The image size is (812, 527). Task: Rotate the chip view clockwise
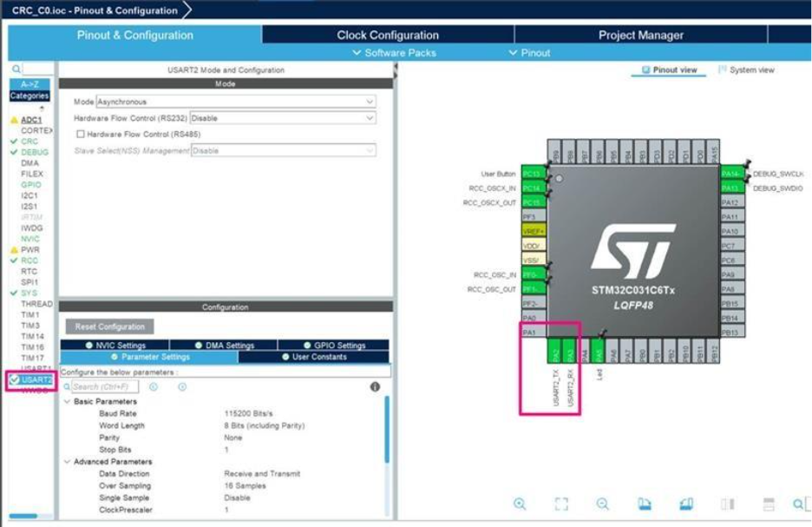tap(645, 504)
